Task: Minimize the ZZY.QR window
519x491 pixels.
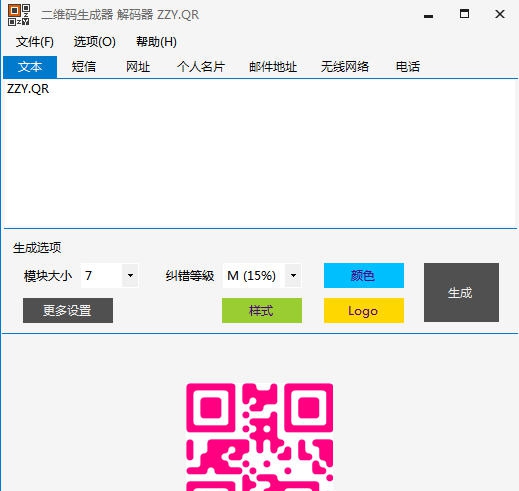Action: click(x=428, y=15)
